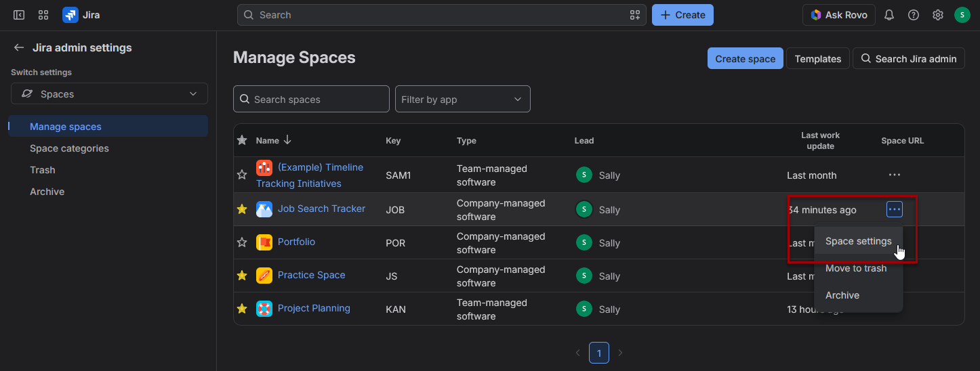Open Trash in the sidebar
This screenshot has width=980, height=371.
[x=108, y=170]
